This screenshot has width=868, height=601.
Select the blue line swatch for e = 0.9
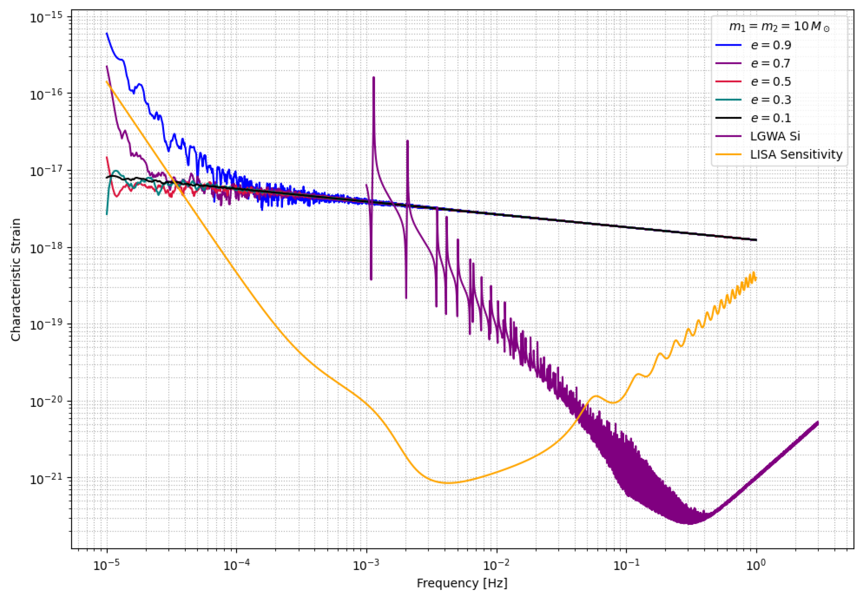point(728,45)
